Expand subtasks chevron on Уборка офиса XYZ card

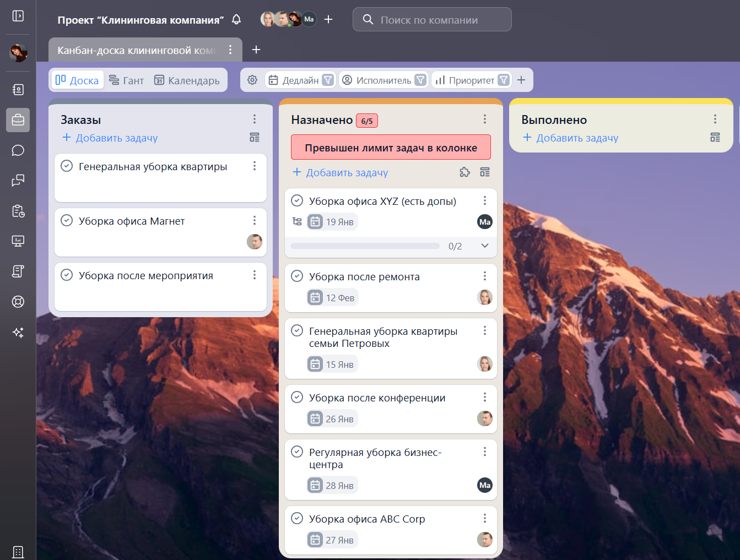point(484,246)
